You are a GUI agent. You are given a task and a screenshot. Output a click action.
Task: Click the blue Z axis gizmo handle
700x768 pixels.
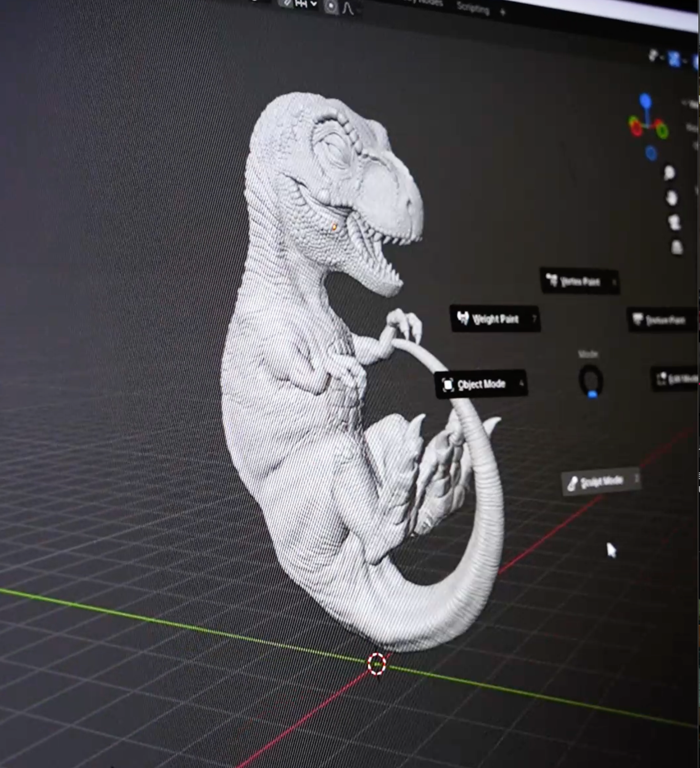645,101
